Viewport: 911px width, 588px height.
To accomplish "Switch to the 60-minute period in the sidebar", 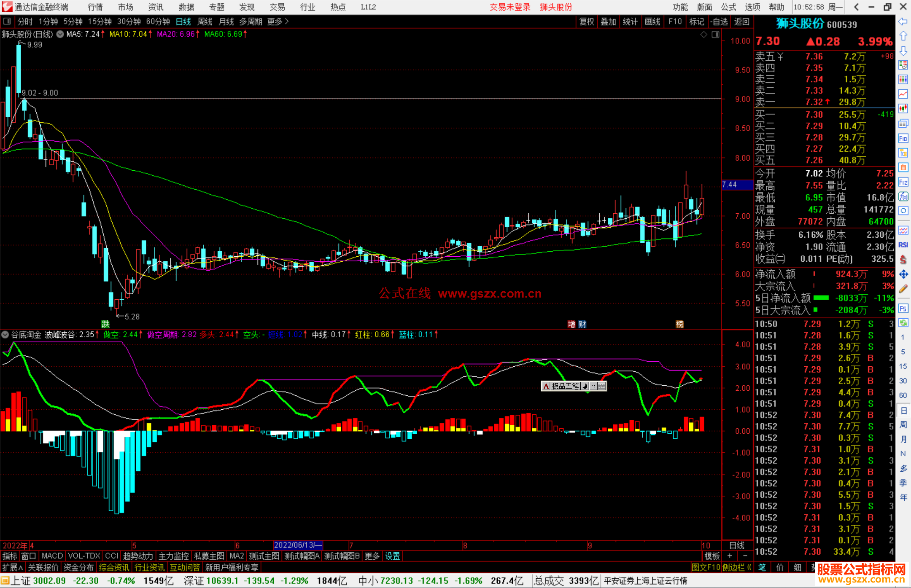I will [x=903, y=395].
